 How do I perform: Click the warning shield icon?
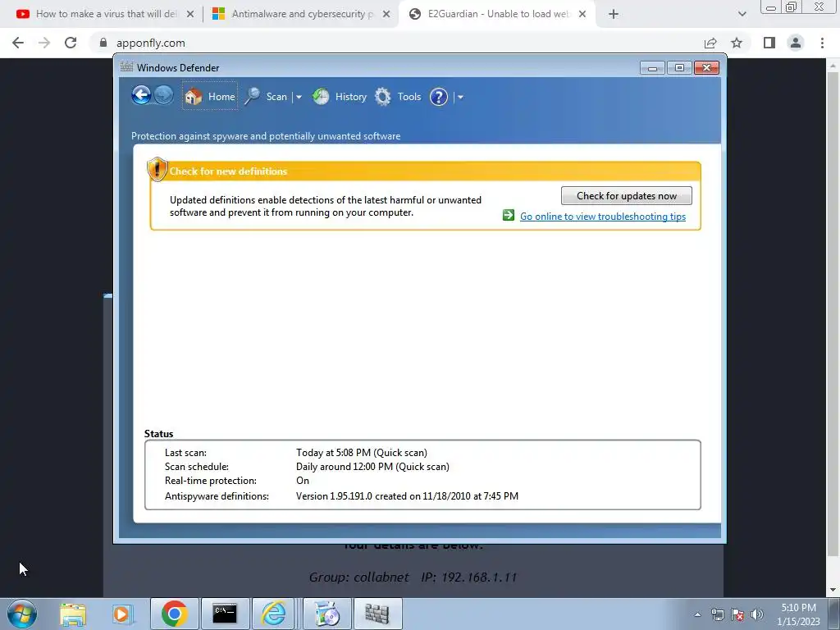point(157,169)
